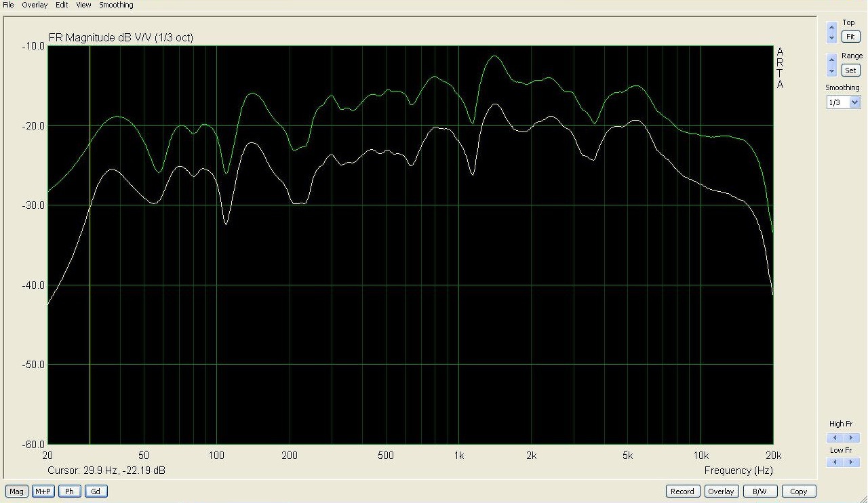Click the Record button

[682, 491]
